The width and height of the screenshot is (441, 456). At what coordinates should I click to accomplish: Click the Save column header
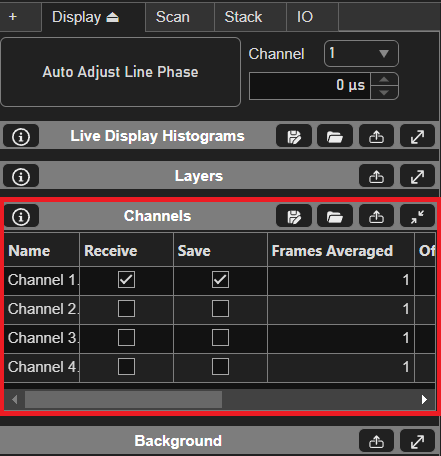click(x=220, y=250)
